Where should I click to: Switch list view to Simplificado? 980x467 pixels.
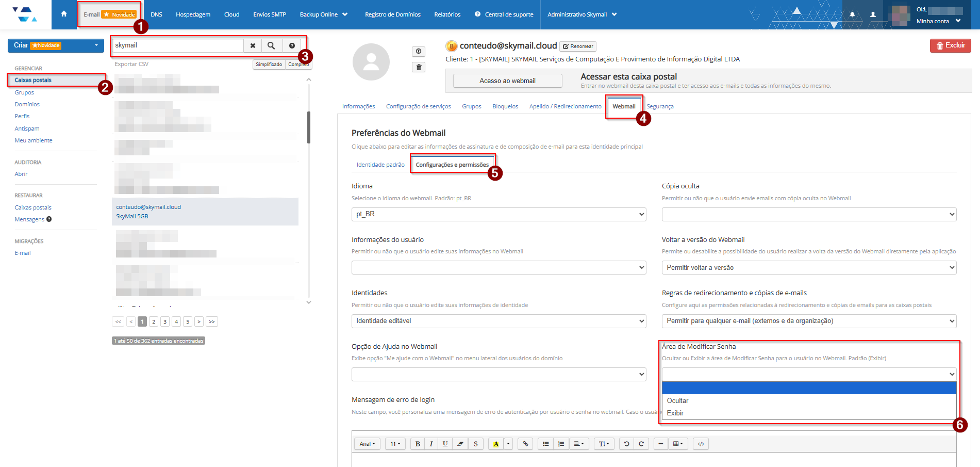pos(269,65)
